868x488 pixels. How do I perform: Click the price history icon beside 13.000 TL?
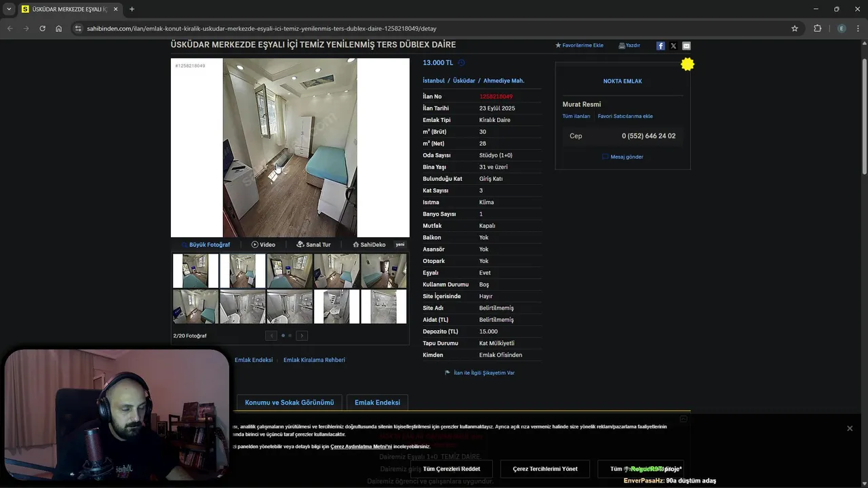pos(461,63)
